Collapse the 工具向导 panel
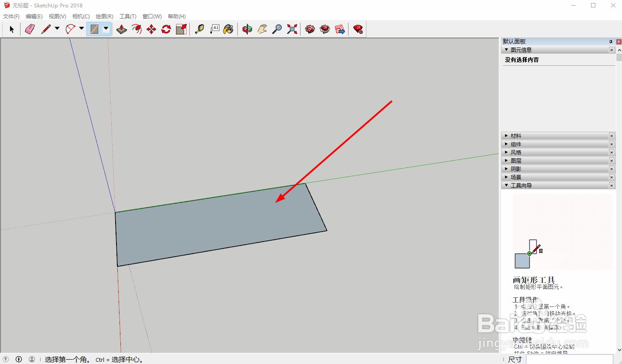Viewport: 622px width, 364px height. [x=506, y=185]
